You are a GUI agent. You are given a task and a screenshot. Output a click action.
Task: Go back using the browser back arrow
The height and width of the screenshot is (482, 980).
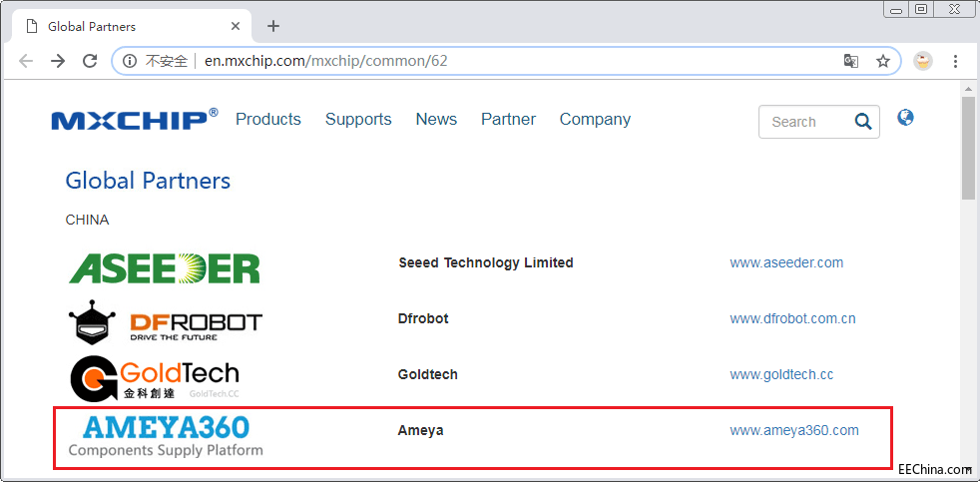pyautogui.click(x=26, y=61)
